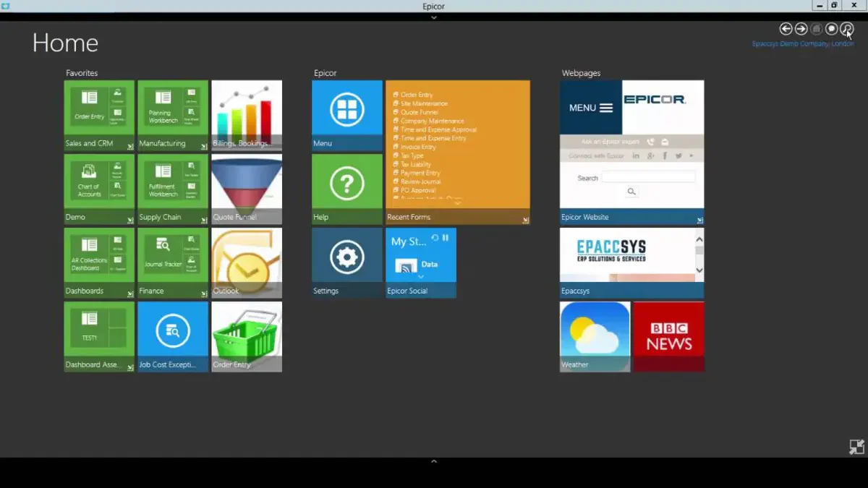Open the Order Entry basket tile

(247, 336)
